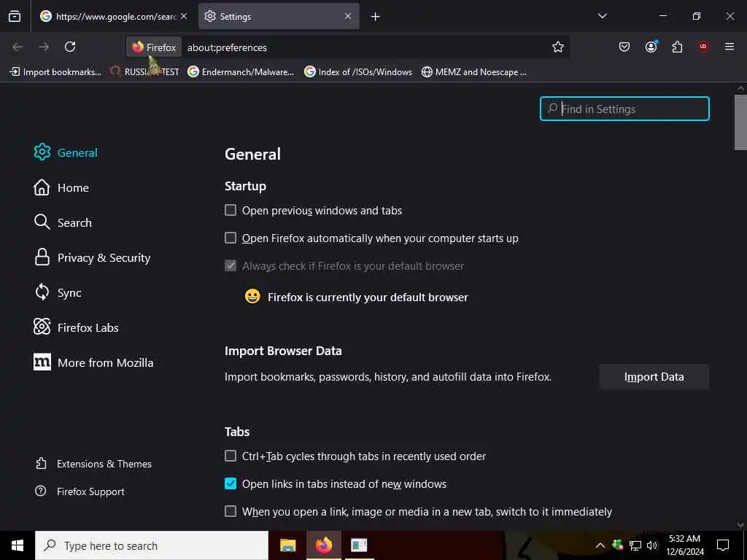Click the default browser smiley icon
The width and height of the screenshot is (747, 560).
252,296
